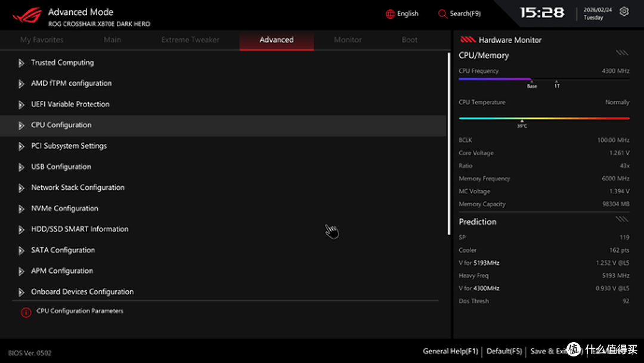Go to Boot tab
This screenshot has width=644, height=363.
pos(409,40)
